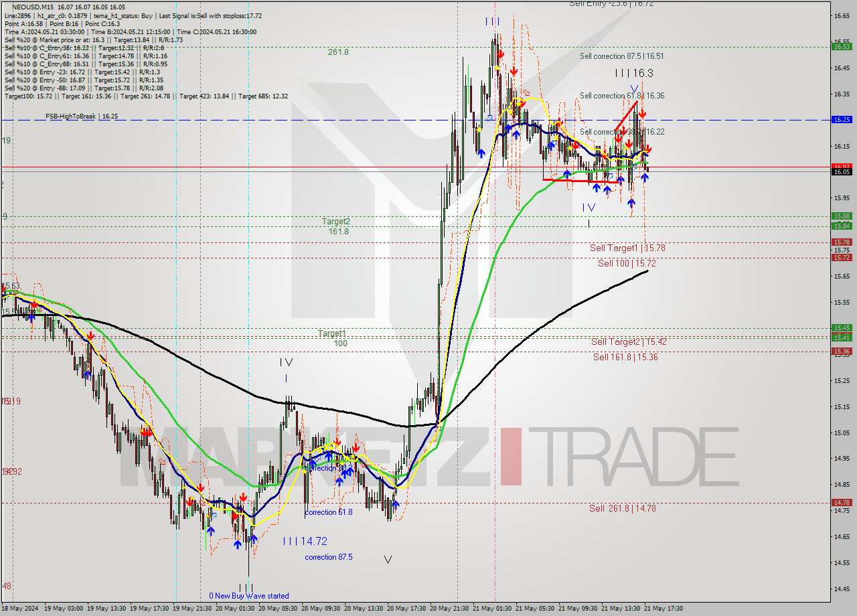
Task: Click the red 15.72 price tag
Action: click(x=841, y=258)
